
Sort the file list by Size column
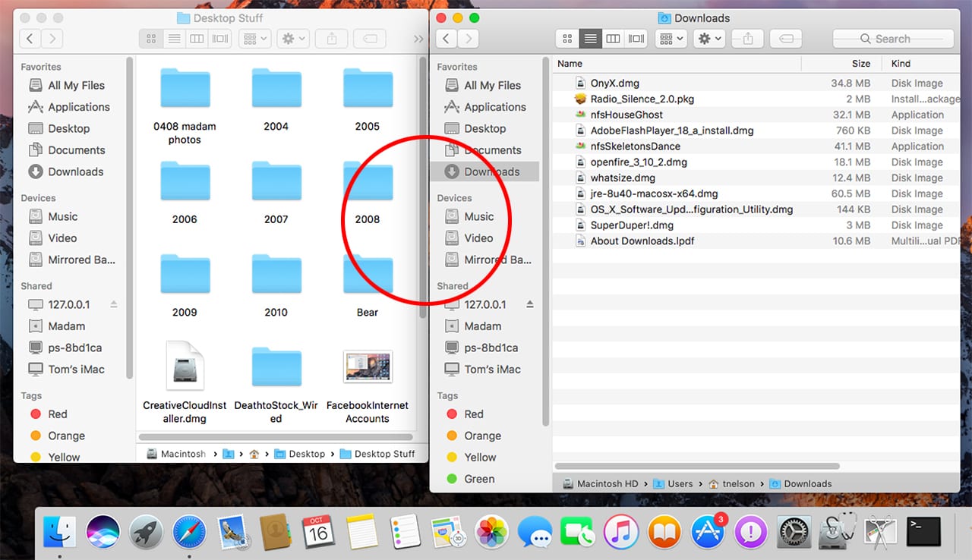pyautogui.click(x=860, y=64)
